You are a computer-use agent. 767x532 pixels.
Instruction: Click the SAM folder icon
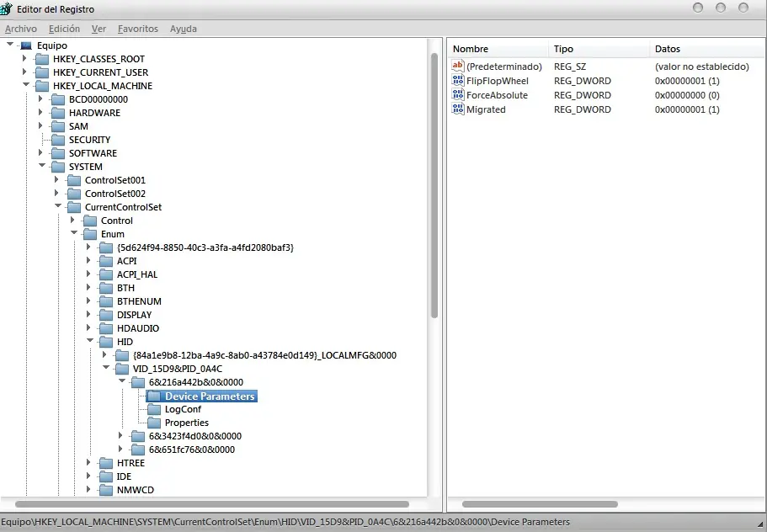click(58, 126)
